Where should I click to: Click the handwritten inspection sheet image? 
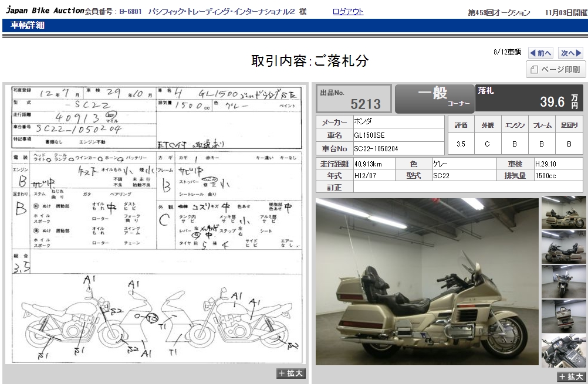[x=156, y=226]
